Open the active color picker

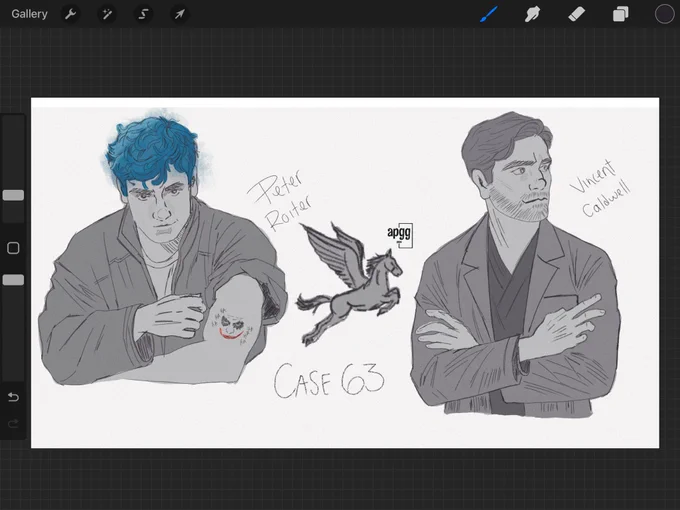point(664,14)
